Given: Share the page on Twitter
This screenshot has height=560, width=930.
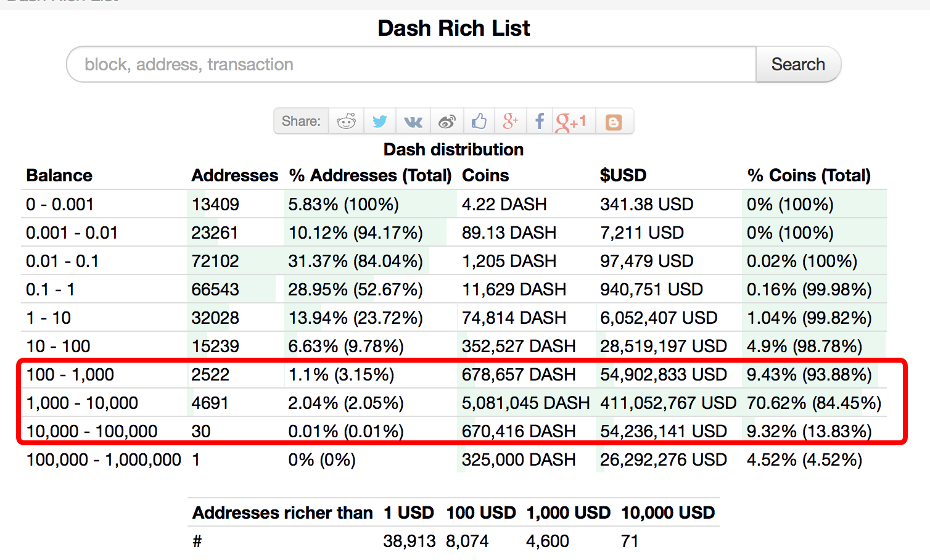Looking at the screenshot, I should point(380,121).
